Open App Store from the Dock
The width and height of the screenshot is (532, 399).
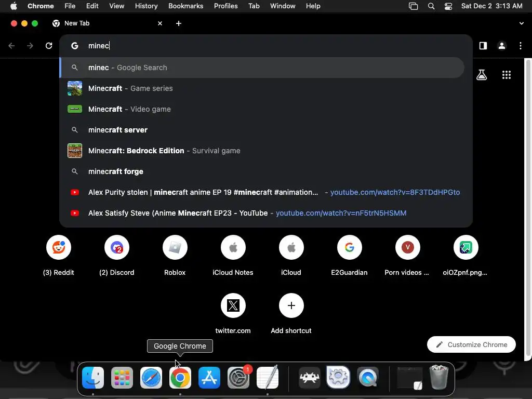(x=209, y=377)
